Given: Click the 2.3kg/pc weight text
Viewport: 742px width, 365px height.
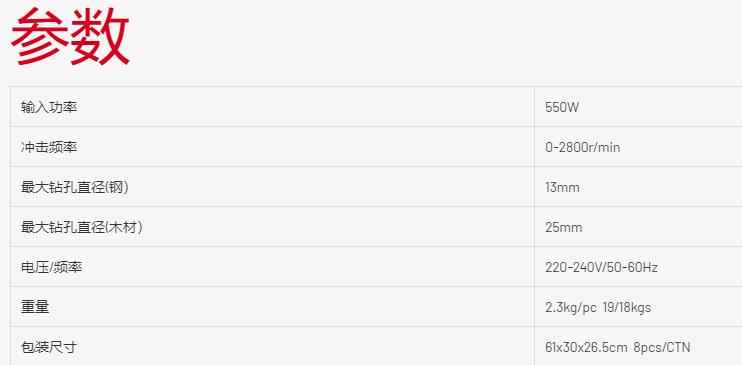Looking at the screenshot, I should pyautogui.click(x=571, y=308).
